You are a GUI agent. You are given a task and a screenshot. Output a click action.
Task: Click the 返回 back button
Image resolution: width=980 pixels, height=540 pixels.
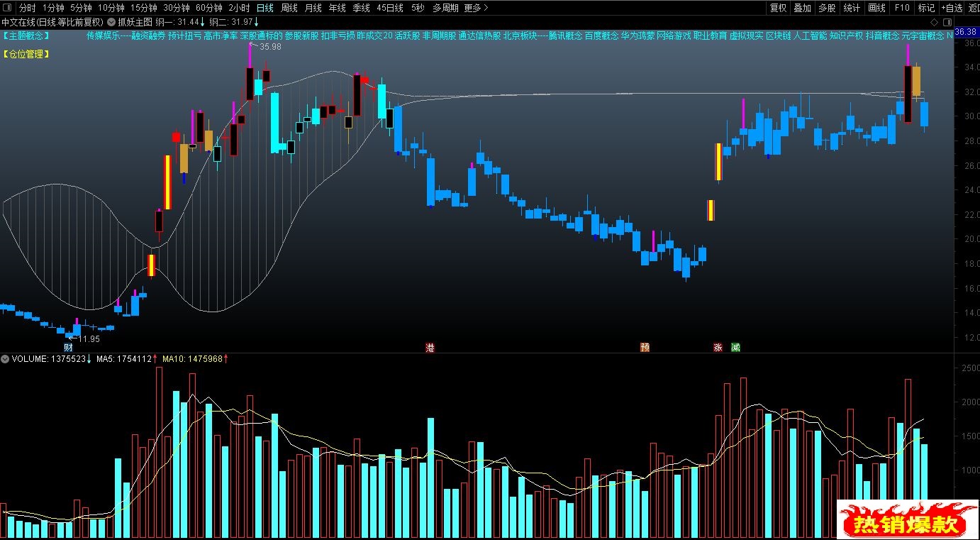[973, 8]
